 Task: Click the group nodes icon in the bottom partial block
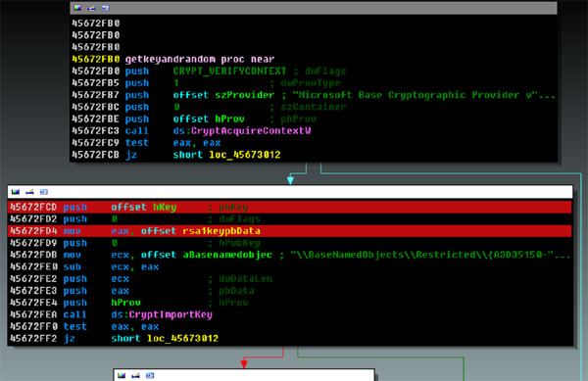[150, 375]
